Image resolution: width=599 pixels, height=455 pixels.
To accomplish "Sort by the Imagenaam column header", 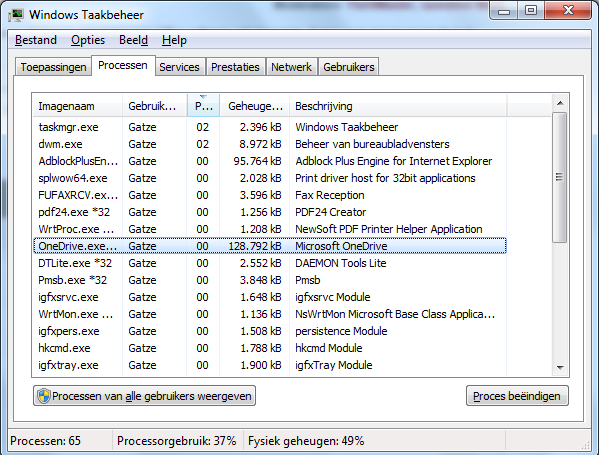I will [x=78, y=106].
